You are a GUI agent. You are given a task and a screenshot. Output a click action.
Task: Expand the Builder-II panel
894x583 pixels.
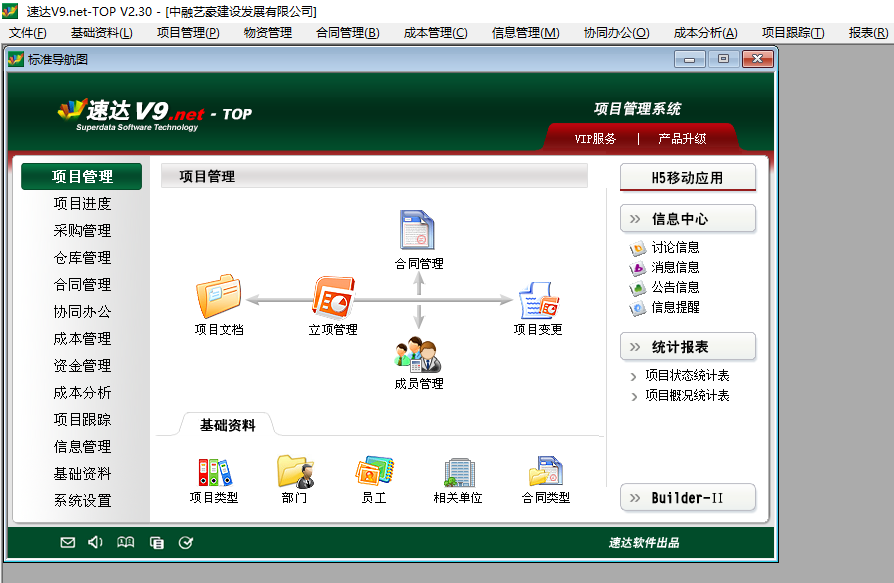[x=688, y=498]
